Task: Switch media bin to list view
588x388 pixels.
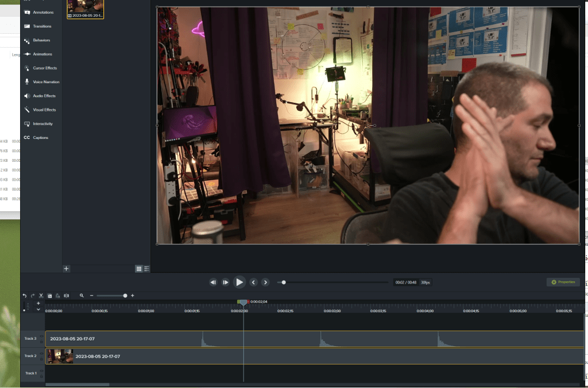Action: click(146, 269)
